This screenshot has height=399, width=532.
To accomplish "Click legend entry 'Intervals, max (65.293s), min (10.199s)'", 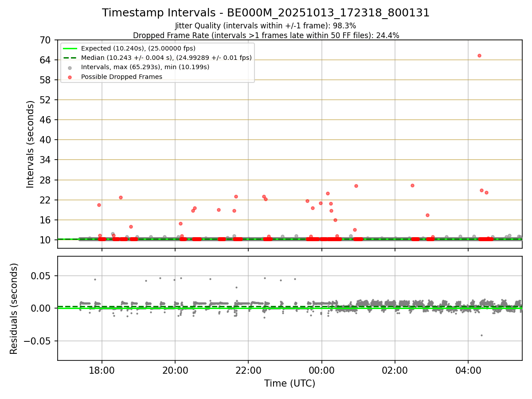I will pos(145,67).
